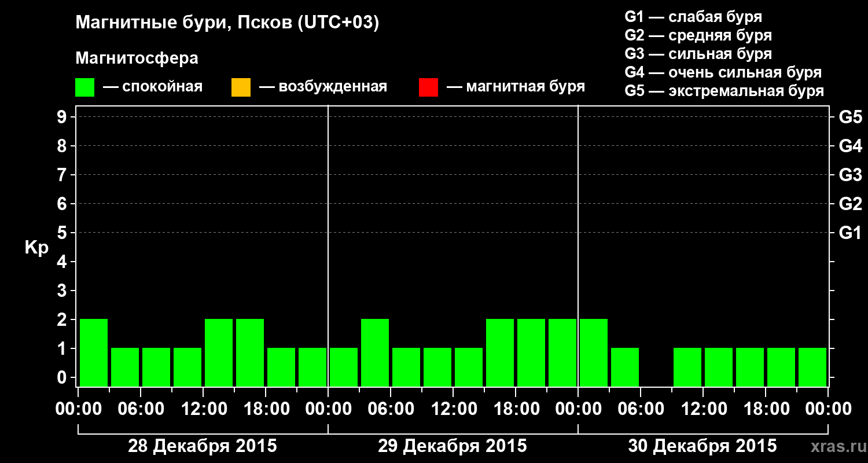Click the orange 'возбужденная' legend swatch

coord(241,87)
